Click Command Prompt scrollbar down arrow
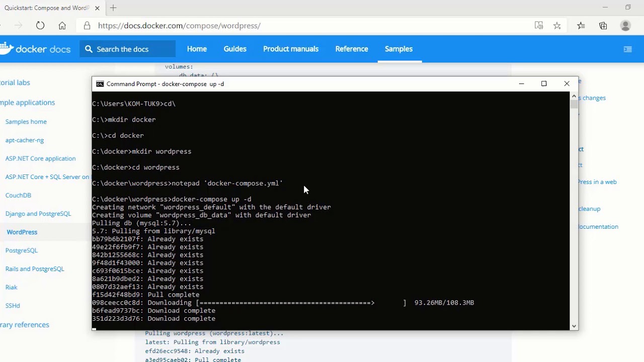The height and width of the screenshot is (362, 644). [574, 326]
